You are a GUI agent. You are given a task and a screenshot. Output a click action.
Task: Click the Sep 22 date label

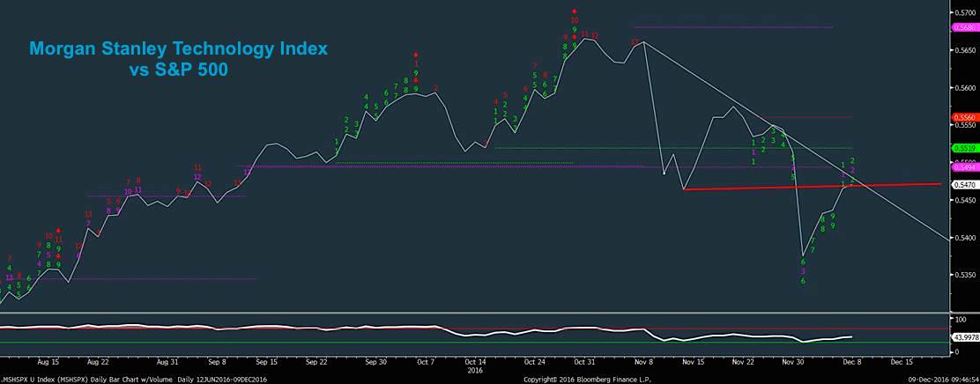pos(317,361)
